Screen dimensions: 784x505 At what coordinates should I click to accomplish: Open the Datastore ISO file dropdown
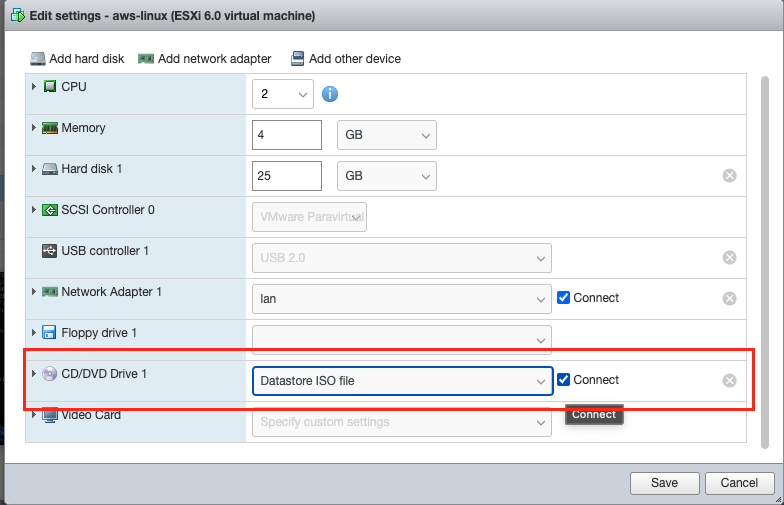[402, 381]
